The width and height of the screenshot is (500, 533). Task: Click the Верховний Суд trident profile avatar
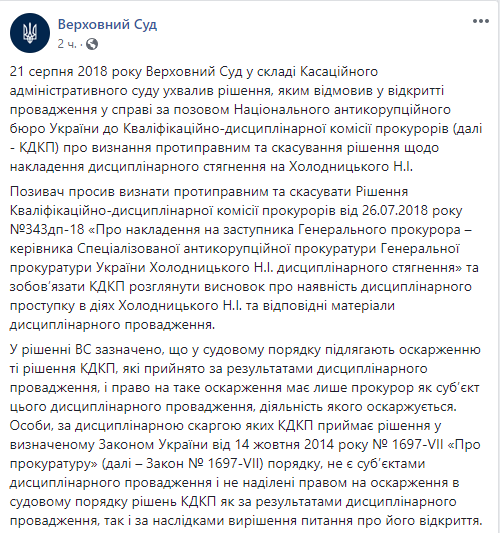pyautogui.click(x=30, y=33)
